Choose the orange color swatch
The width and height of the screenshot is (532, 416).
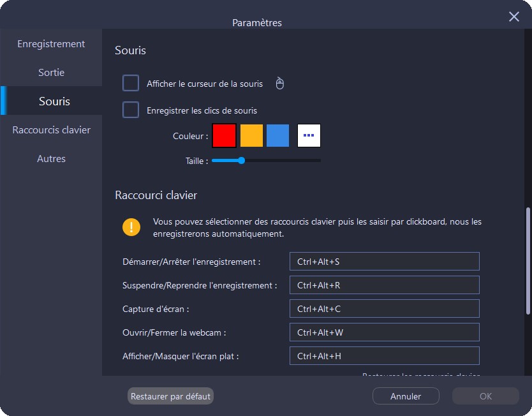251,136
